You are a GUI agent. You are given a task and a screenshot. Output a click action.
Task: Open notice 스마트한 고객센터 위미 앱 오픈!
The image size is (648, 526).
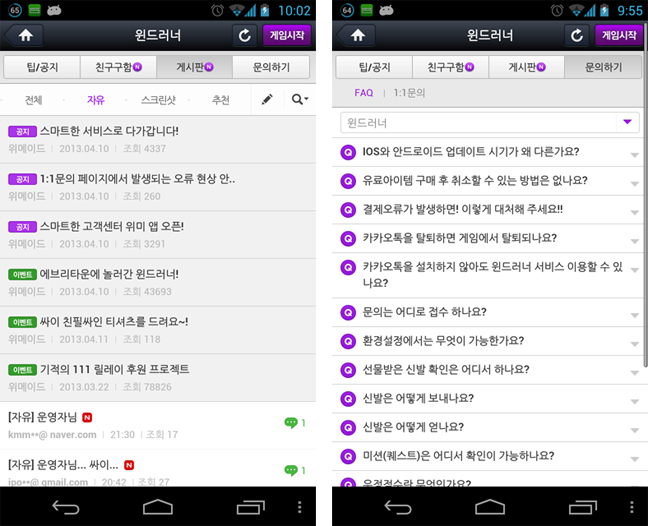pos(158,234)
